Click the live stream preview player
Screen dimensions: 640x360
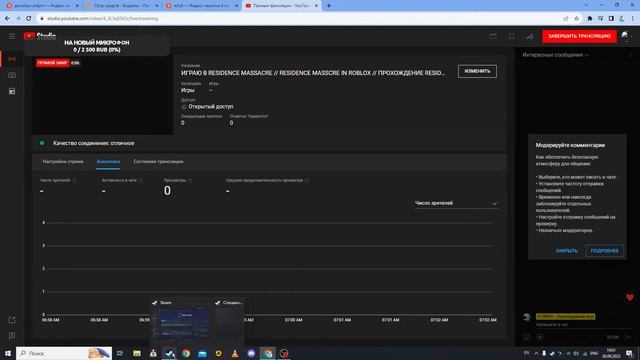click(x=102, y=95)
